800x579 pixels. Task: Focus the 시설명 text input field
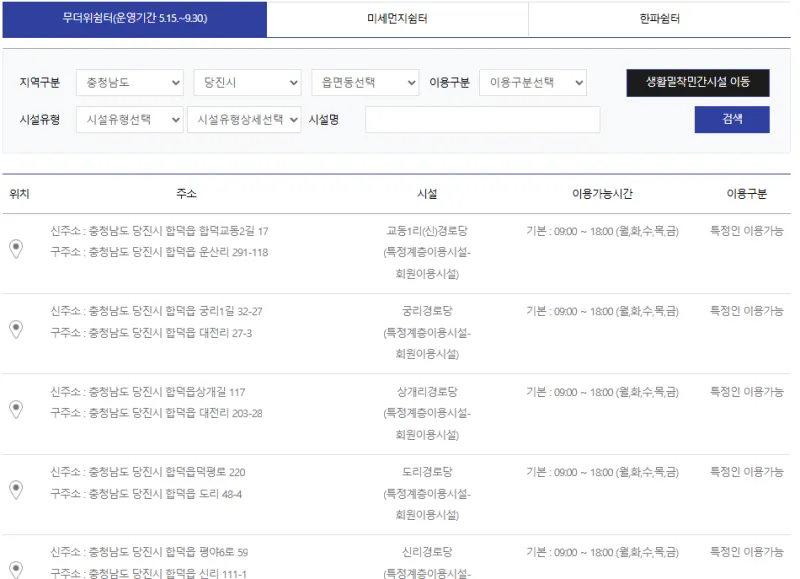click(483, 120)
